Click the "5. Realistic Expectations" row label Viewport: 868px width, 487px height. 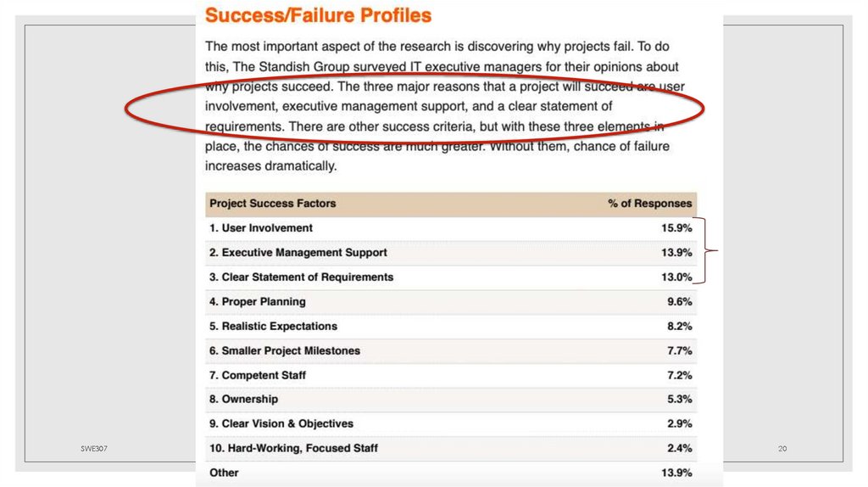click(x=273, y=327)
